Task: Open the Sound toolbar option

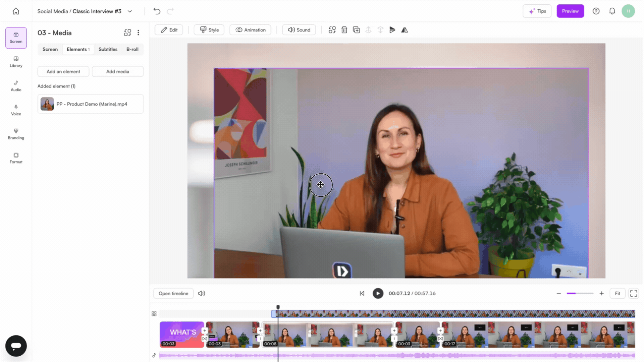Action: [x=299, y=30]
